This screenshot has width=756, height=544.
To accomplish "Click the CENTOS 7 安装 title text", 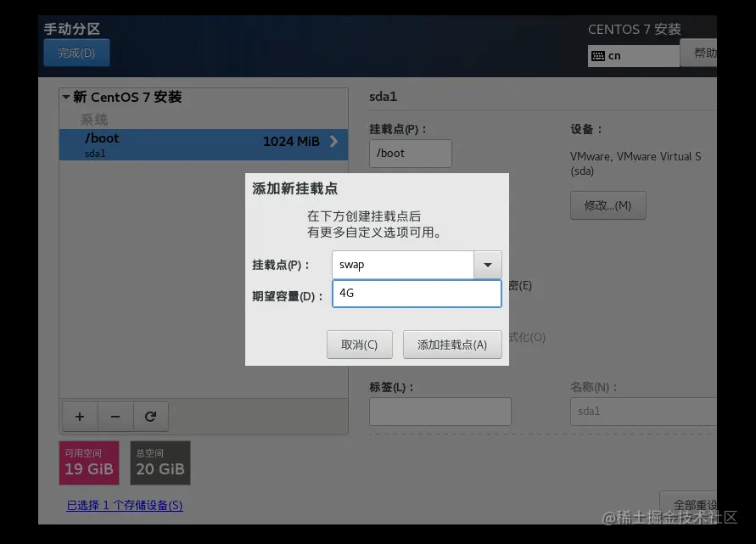I will click(x=634, y=30).
